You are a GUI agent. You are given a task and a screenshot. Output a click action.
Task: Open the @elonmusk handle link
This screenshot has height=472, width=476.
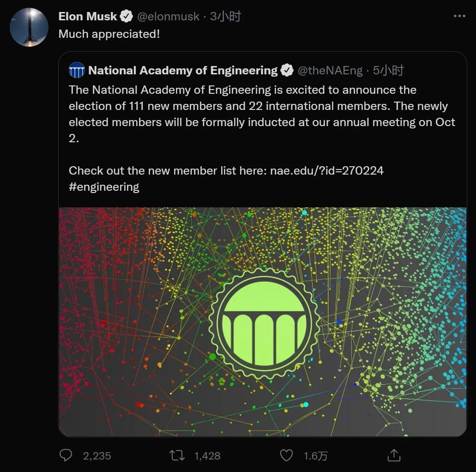(x=168, y=17)
